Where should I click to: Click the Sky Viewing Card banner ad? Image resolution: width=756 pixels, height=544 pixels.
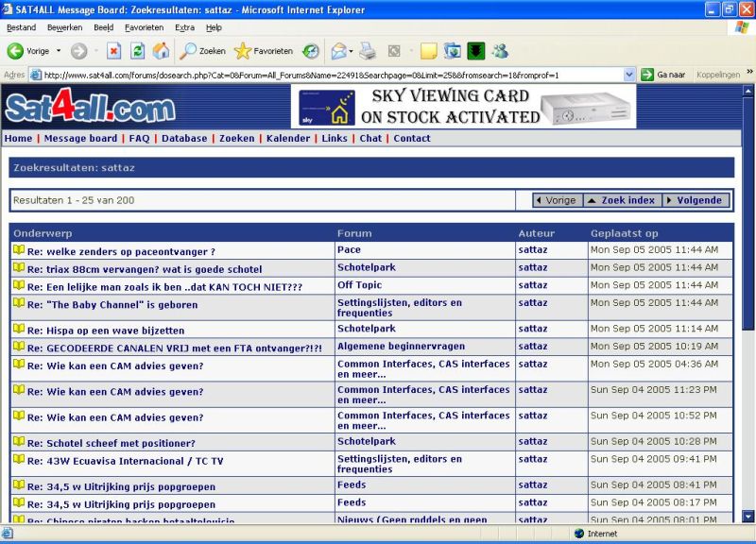pyautogui.click(x=467, y=107)
